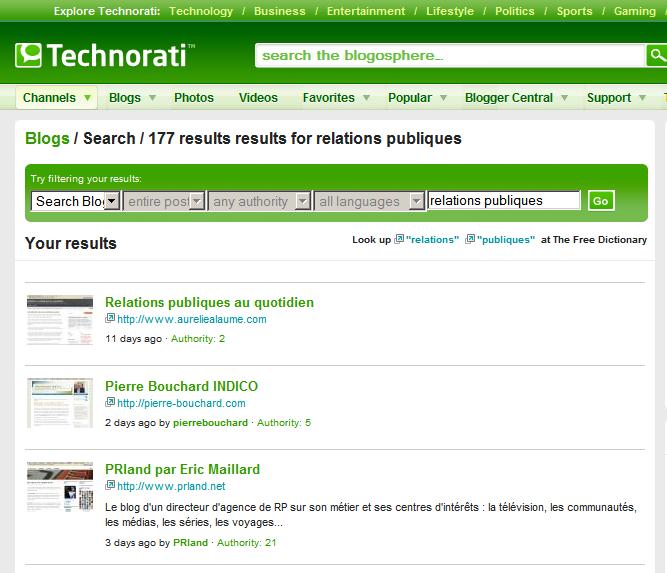Click Authority: 5 link
The width and height of the screenshot is (667, 573).
[x=284, y=423]
